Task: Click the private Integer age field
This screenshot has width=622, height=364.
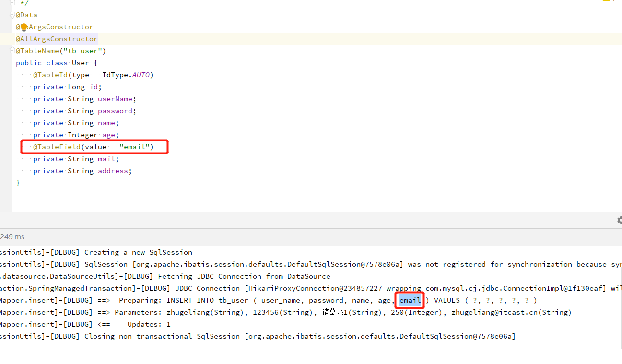Action: [x=76, y=135]
